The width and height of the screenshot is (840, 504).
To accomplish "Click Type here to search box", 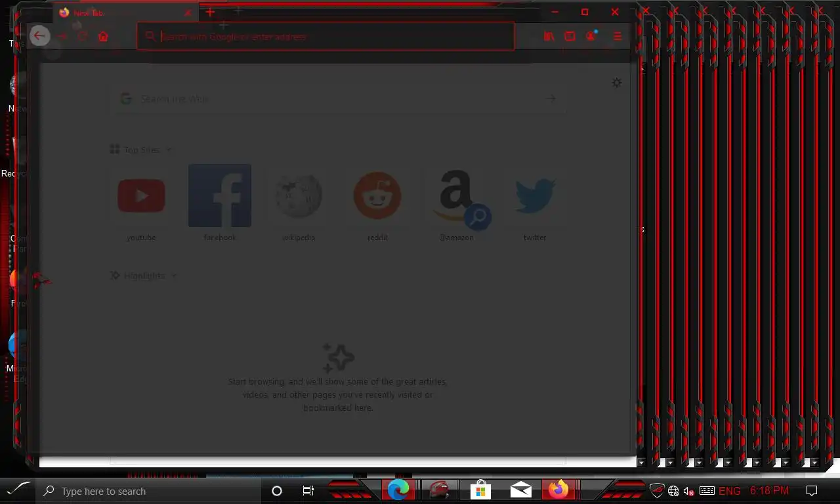I will pos(150,491).
